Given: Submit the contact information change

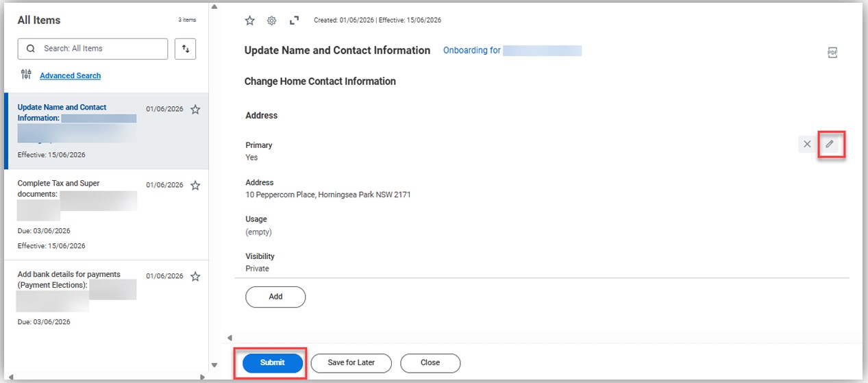Looking at the screenshot, I should pos(272,362).
